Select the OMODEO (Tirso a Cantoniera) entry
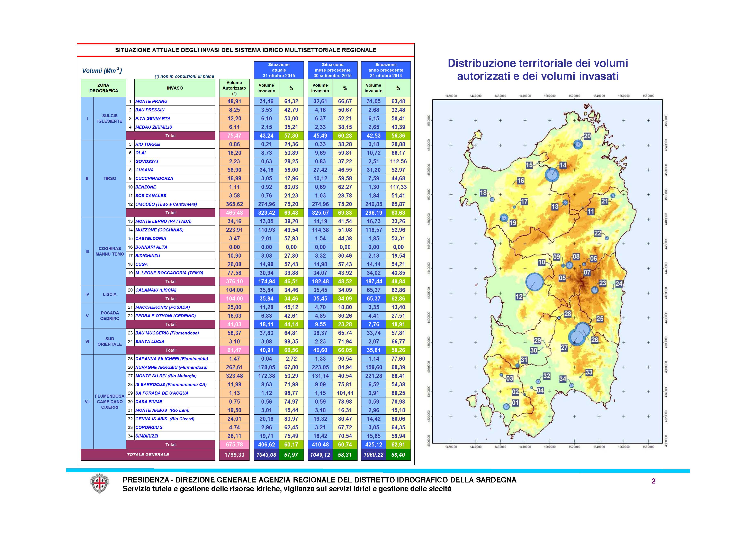Screen dimensions: 756x534 pos(166,204)
